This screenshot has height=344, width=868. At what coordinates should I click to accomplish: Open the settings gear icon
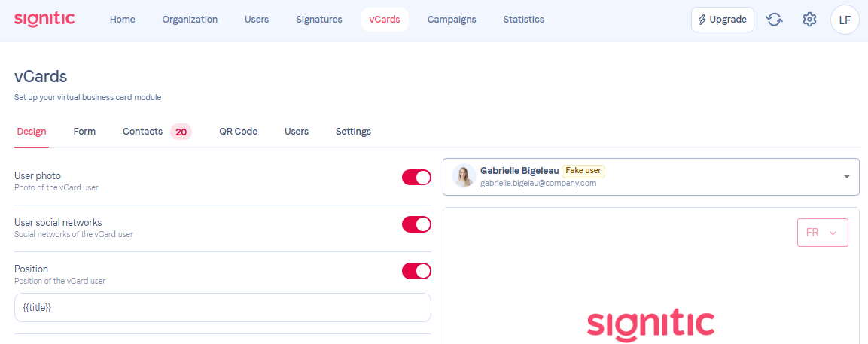(x=809, y=20)
